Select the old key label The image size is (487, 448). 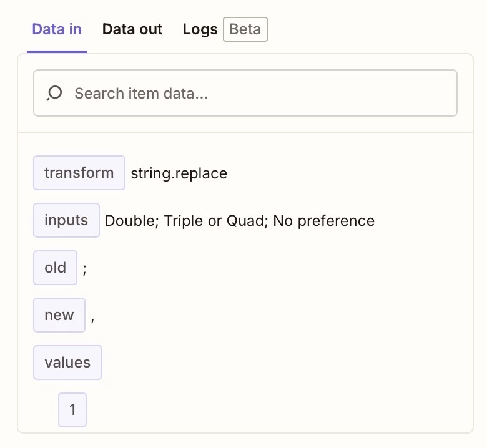click(x=55, y=268)
